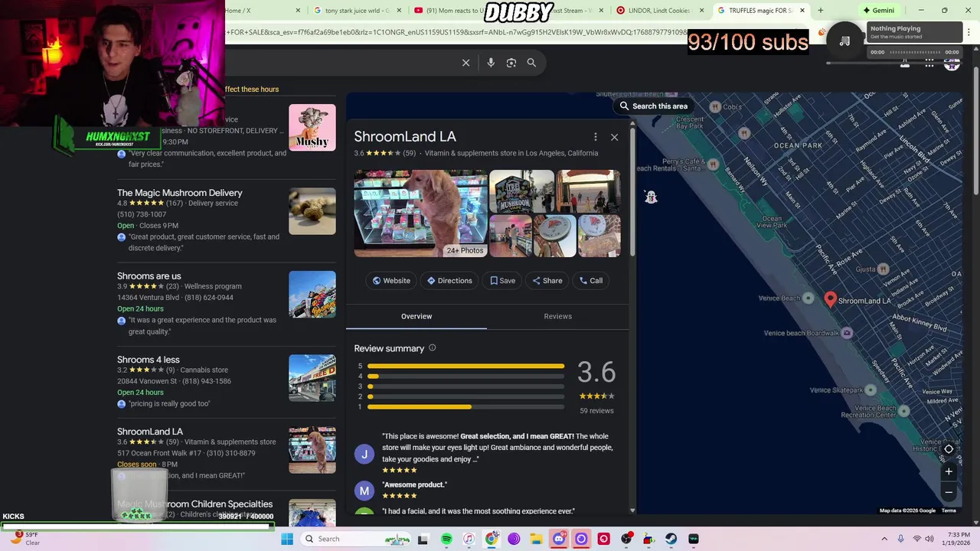The image size is (980, 551).
Task: Open Task View on the taskbar
Action: [423, 539]
